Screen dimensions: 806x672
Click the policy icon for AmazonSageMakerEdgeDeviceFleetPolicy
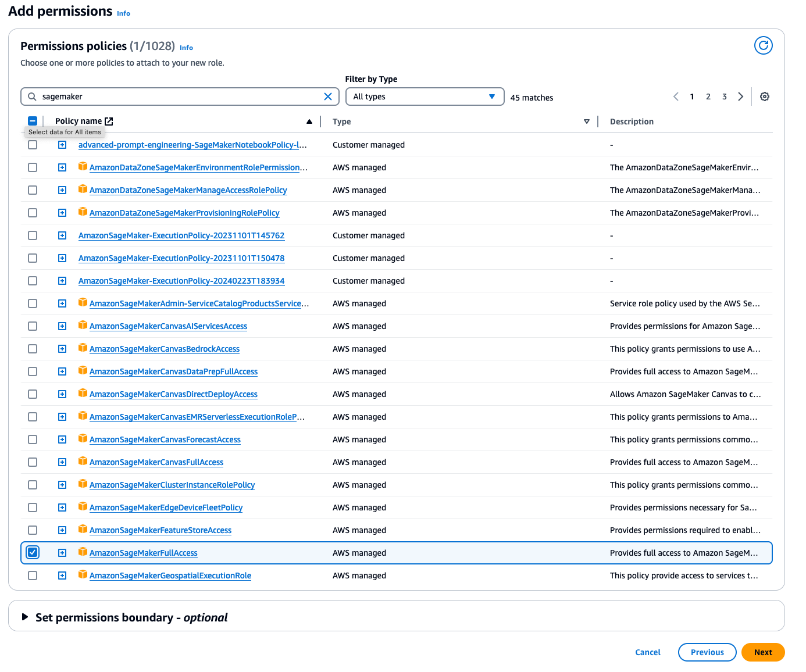83,506
